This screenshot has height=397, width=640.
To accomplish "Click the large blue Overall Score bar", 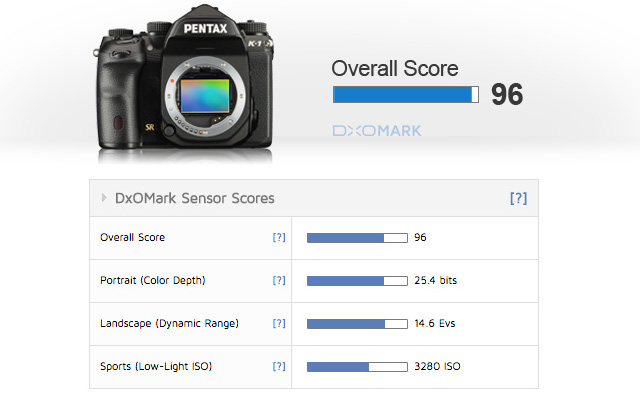I will coord(406,94).
